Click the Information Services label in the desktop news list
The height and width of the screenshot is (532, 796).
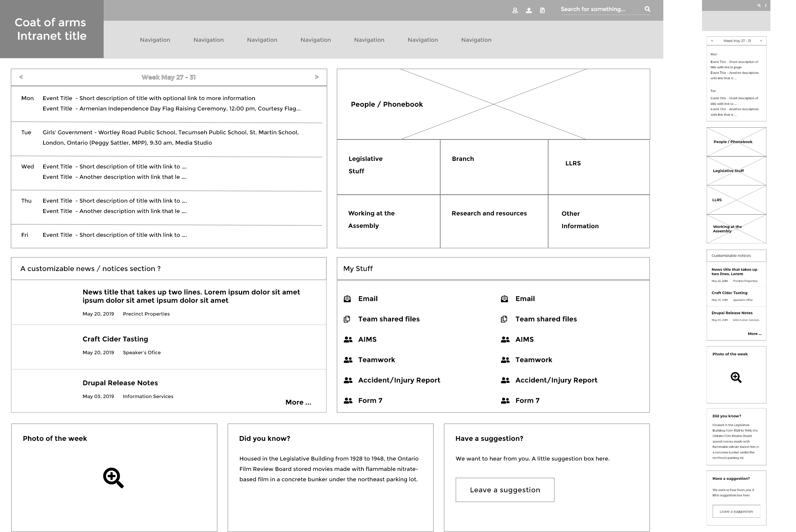(148, 396)
